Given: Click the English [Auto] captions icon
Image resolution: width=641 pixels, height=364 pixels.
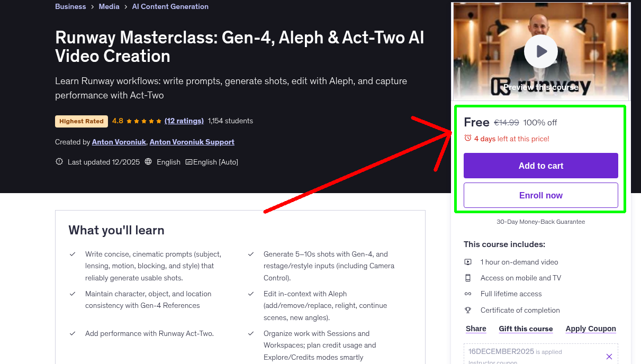Looking at the screenshot, I should pyautogui.click(x=189, y=161).
